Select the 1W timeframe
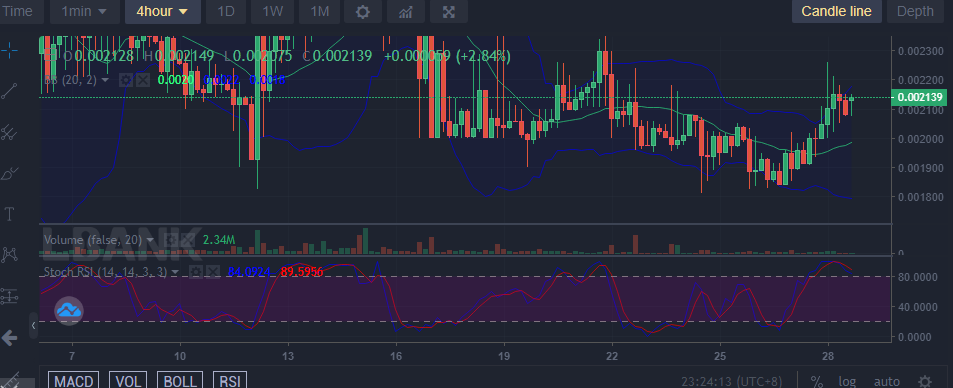 (273, 12)
